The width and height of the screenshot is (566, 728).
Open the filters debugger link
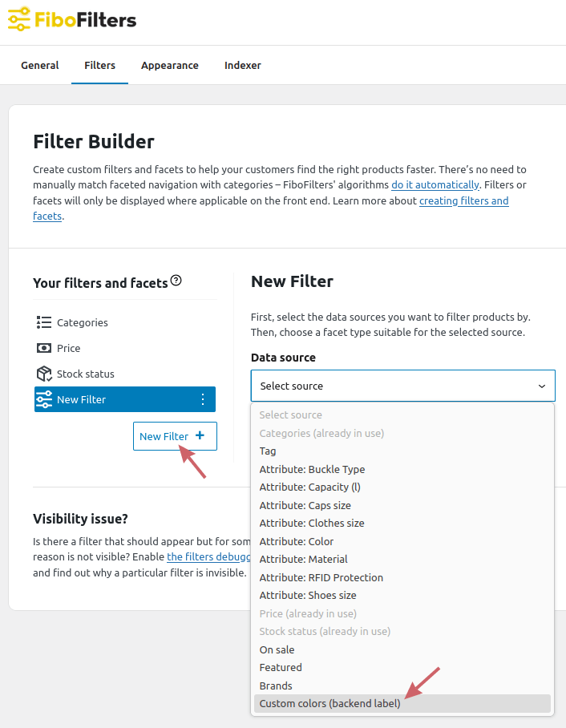(x=209, y=556)
